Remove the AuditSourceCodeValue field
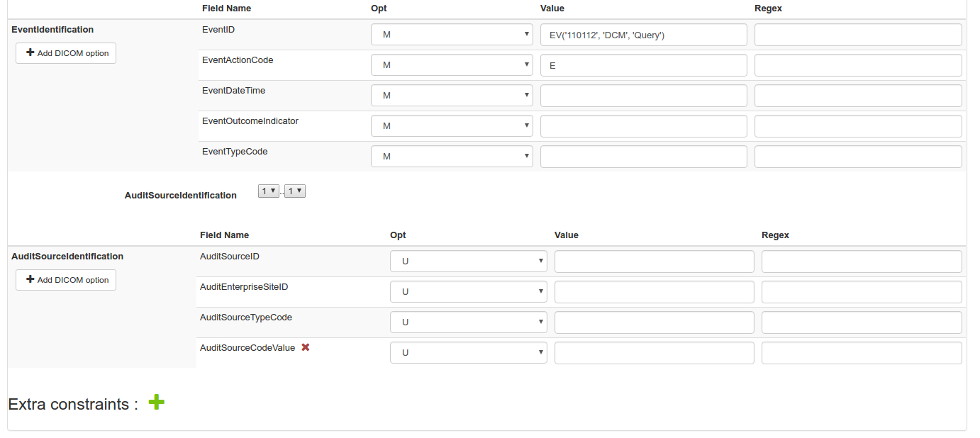 click(x=306, y=347)
